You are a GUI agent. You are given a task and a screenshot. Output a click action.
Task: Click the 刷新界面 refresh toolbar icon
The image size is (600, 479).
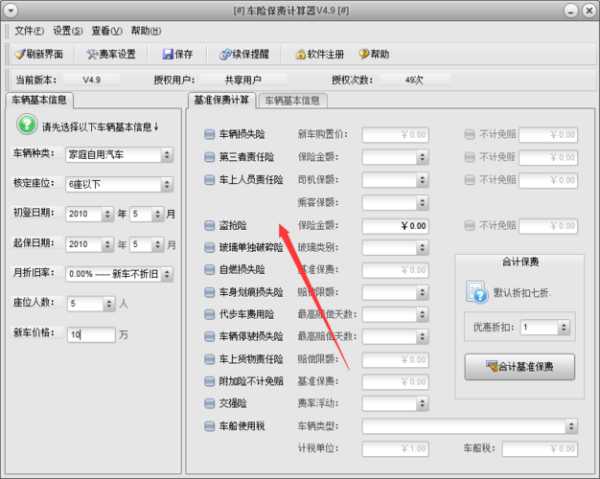(x=19, y=54)
